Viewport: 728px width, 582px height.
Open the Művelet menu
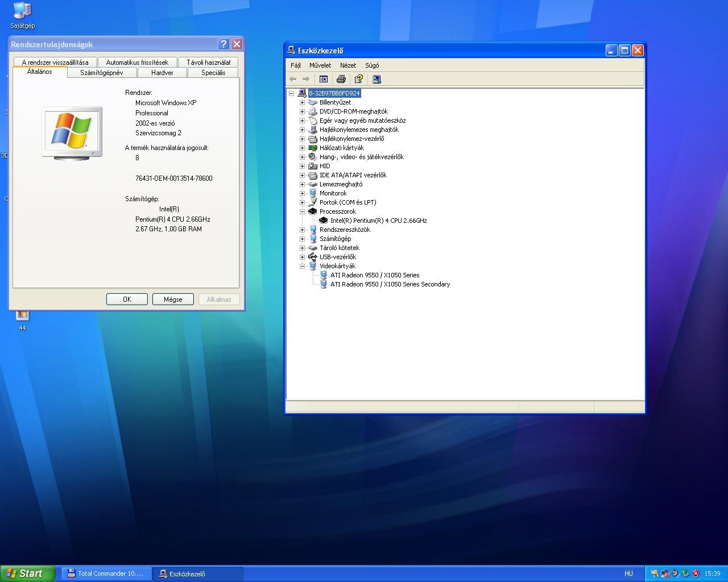pos(320,65)
